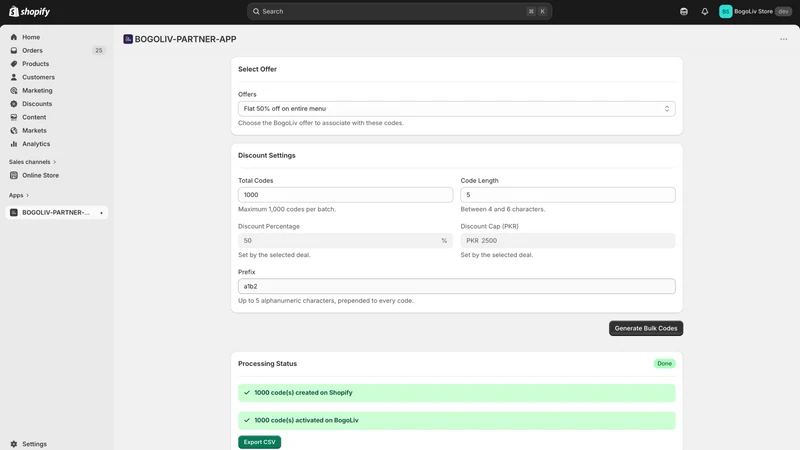800x450 pixels.
Task: Go to Products page
Action: pos(35,64)
